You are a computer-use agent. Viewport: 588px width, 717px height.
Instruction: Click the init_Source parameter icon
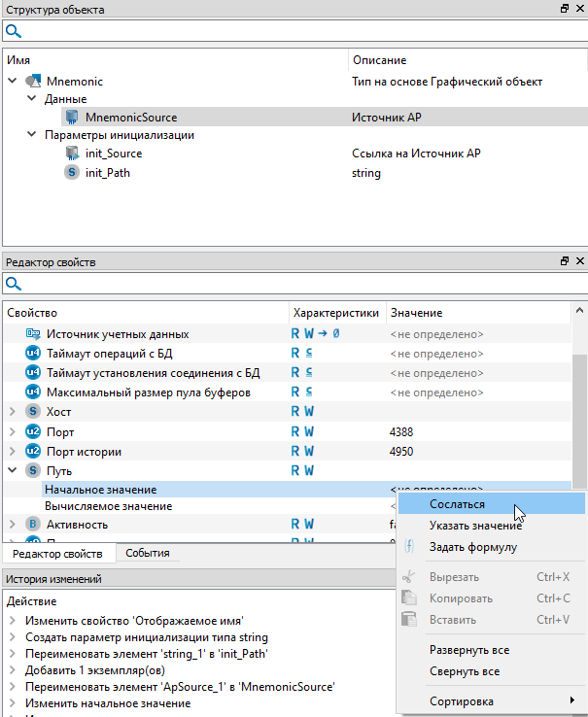(x=72, y=154)
